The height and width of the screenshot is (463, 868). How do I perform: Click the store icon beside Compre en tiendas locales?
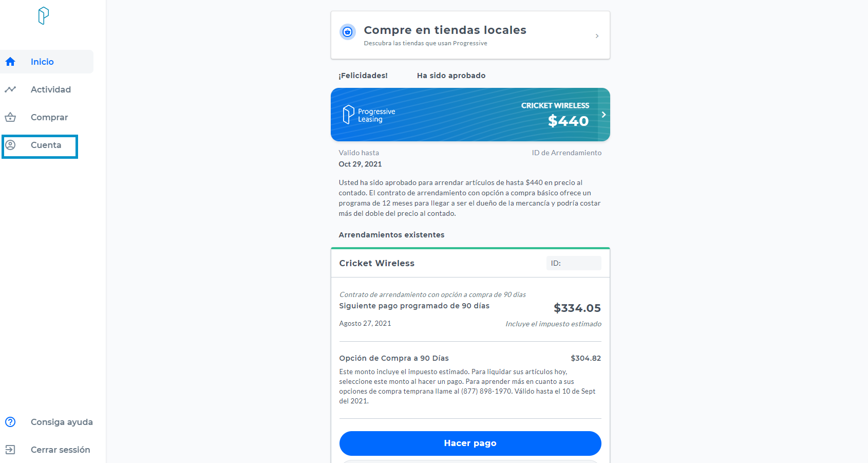tap(348, 32)
